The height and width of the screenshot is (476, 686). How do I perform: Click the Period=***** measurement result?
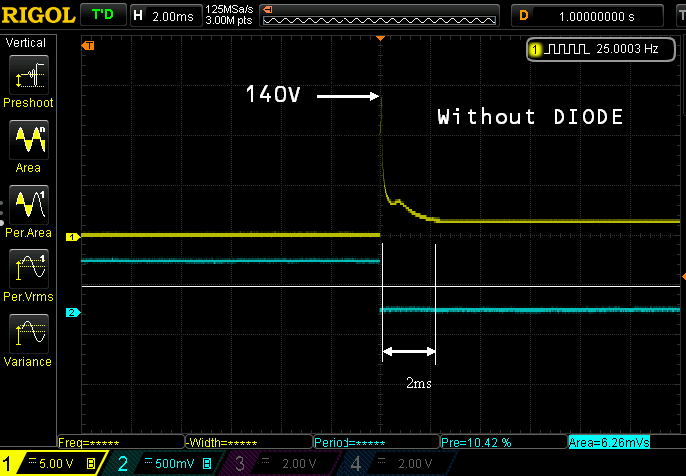[x=376, y=442]
